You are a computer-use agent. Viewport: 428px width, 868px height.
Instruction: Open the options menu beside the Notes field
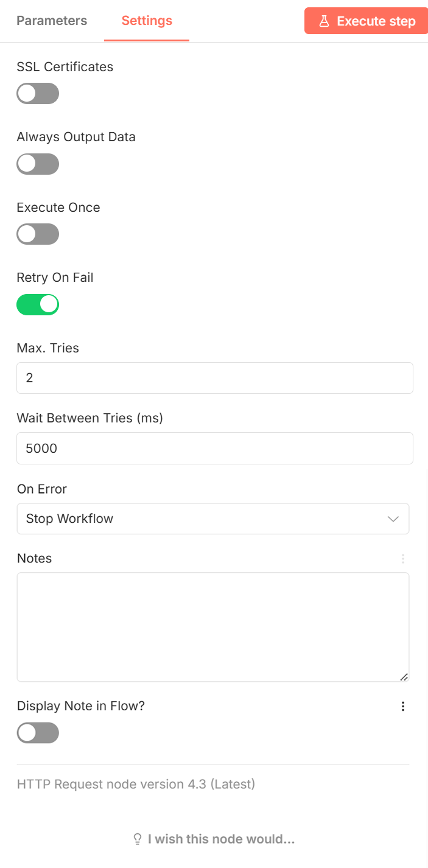403,558
